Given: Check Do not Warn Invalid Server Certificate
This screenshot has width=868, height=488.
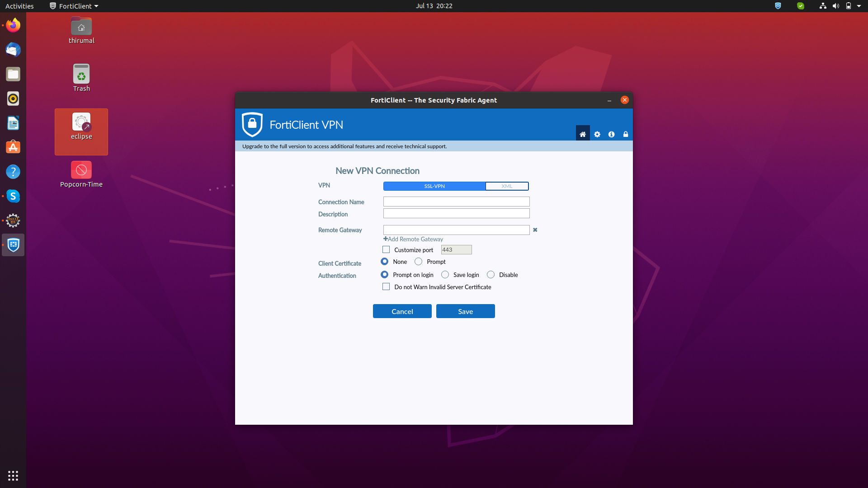Looking at the screenshot, I should coord(386,287).
